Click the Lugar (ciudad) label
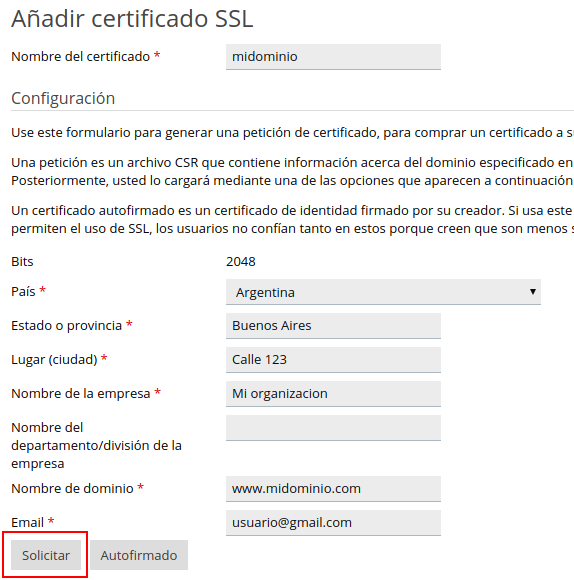 (x=54, y=360)
